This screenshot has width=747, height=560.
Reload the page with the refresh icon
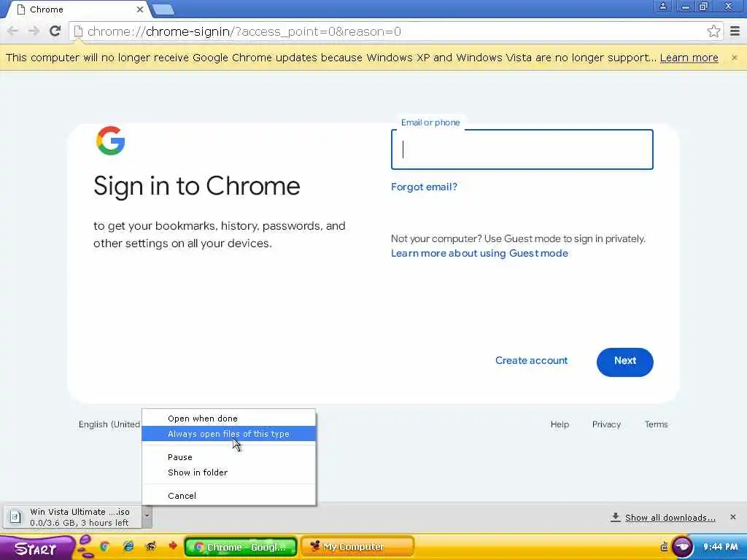point(55,31)
